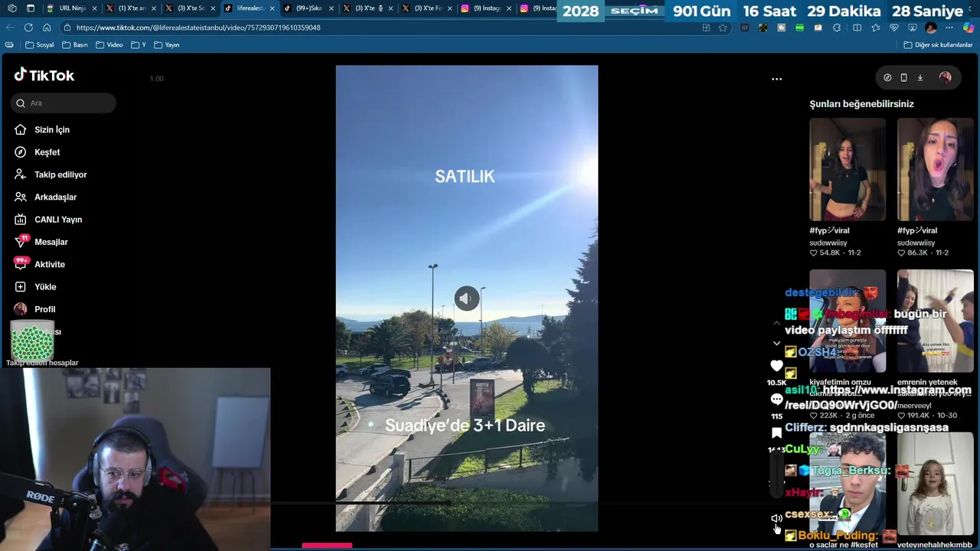Screen dimensions: 980x551
Task: Open Takip ediliyor following feed
Action: pos(51,174)
